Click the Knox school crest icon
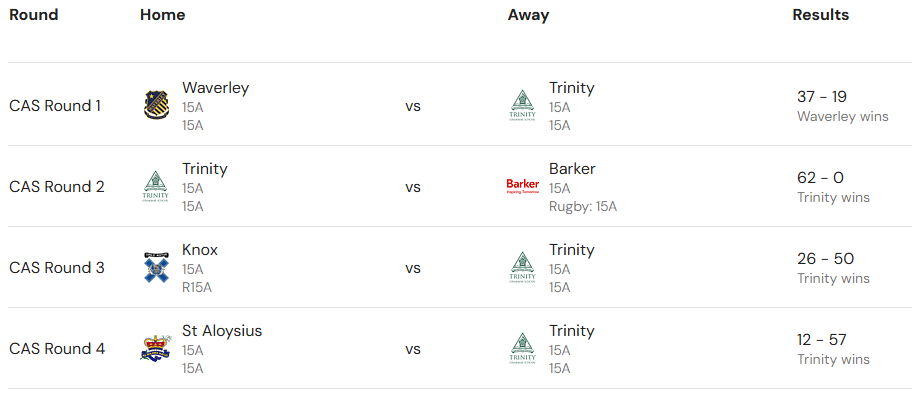 point(156,267)
